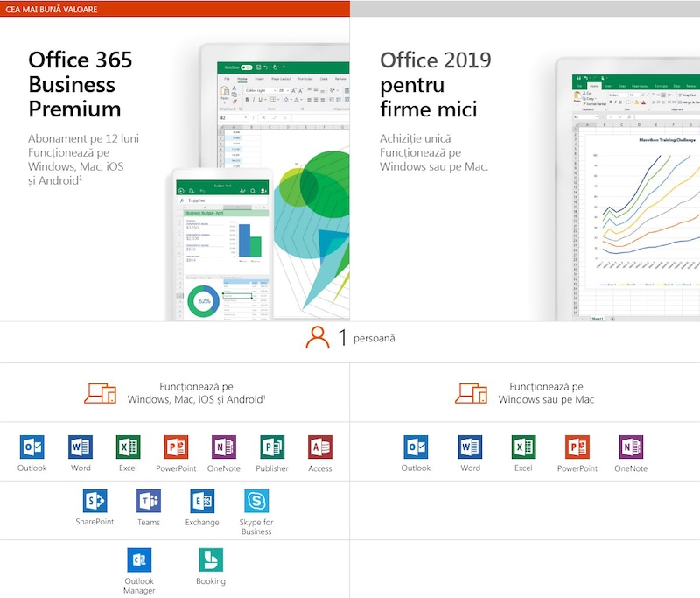Open the Office 2019 tablet screenshot with line chart
This screenshot has width=700, height=598.
point(627,189)
